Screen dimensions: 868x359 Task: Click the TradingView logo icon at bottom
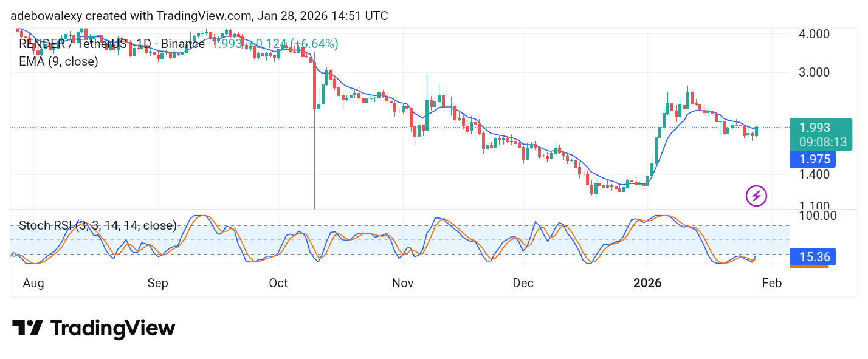click(x=27, y=328)
